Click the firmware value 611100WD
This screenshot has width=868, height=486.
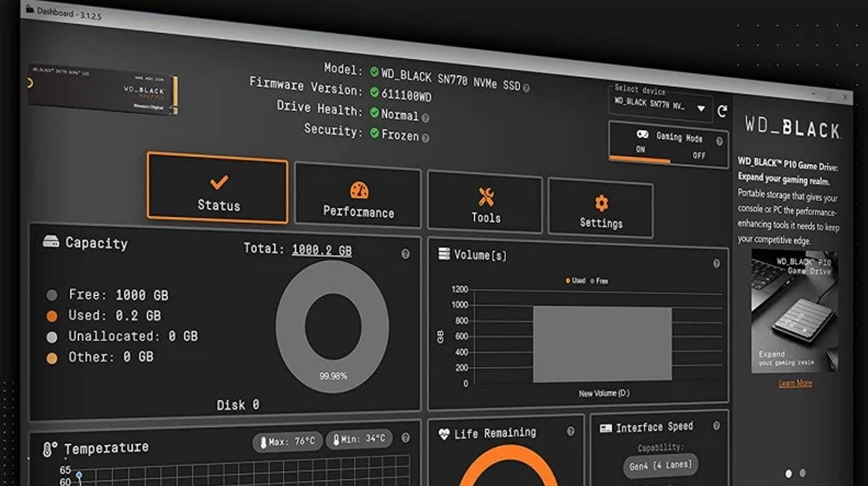(x=406, y=95)
